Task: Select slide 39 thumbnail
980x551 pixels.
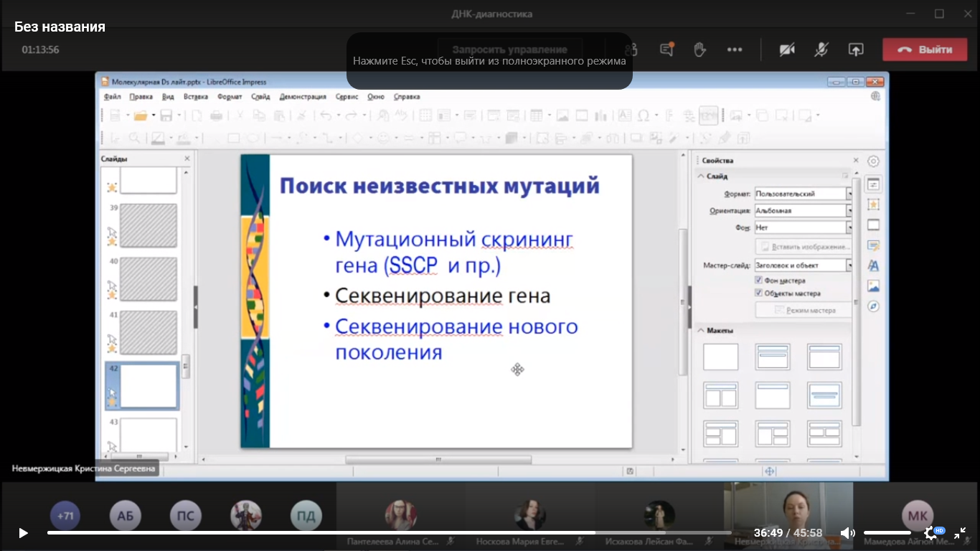Action: click(x=149, y=225)
